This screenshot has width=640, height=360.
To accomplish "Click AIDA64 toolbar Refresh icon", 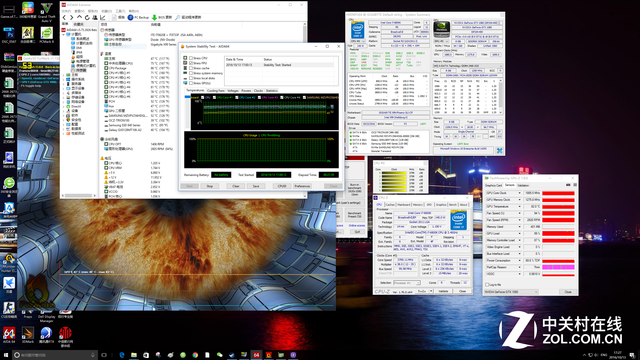I will click(x=87, y=18).
